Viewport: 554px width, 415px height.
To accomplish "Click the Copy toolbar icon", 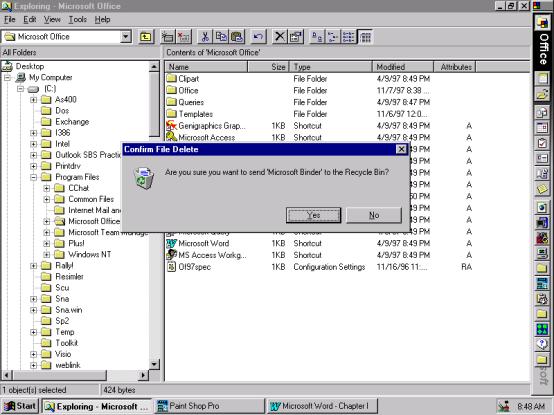I will (x=221, y=37).
